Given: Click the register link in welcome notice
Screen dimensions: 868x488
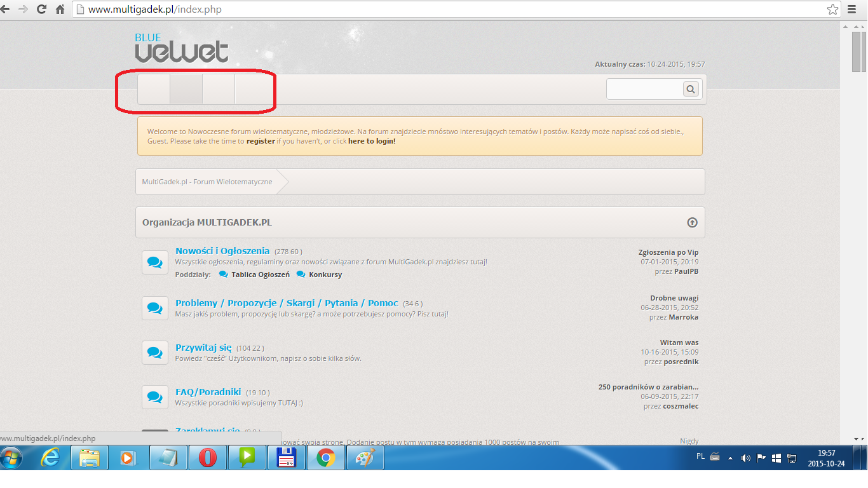Looking at the screenshot, I should tap(261, 141).
